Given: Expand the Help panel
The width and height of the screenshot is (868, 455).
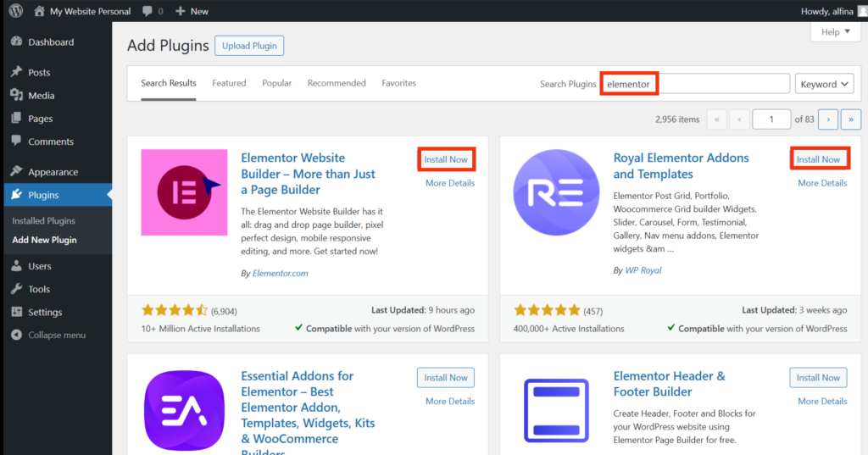Looking at the screenshot, I should (x=835, y=32).
